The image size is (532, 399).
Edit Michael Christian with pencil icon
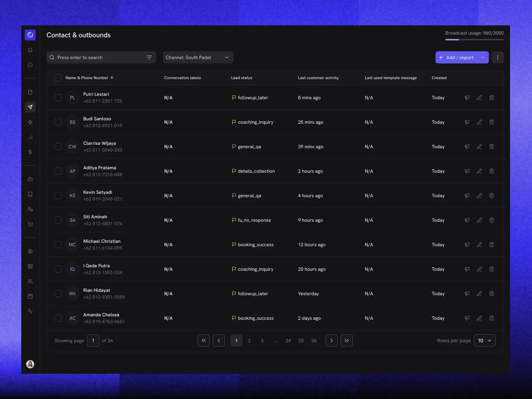[x=479, y=245]
